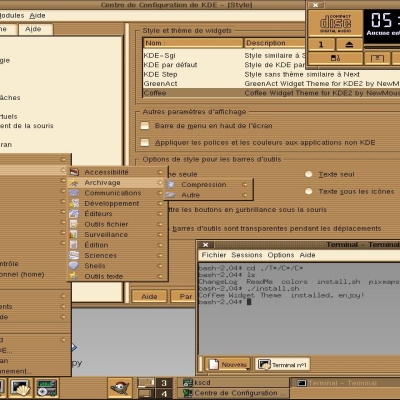
Task: Expand the Archivage submenu arrow
Action: click(x=160, y=182)
